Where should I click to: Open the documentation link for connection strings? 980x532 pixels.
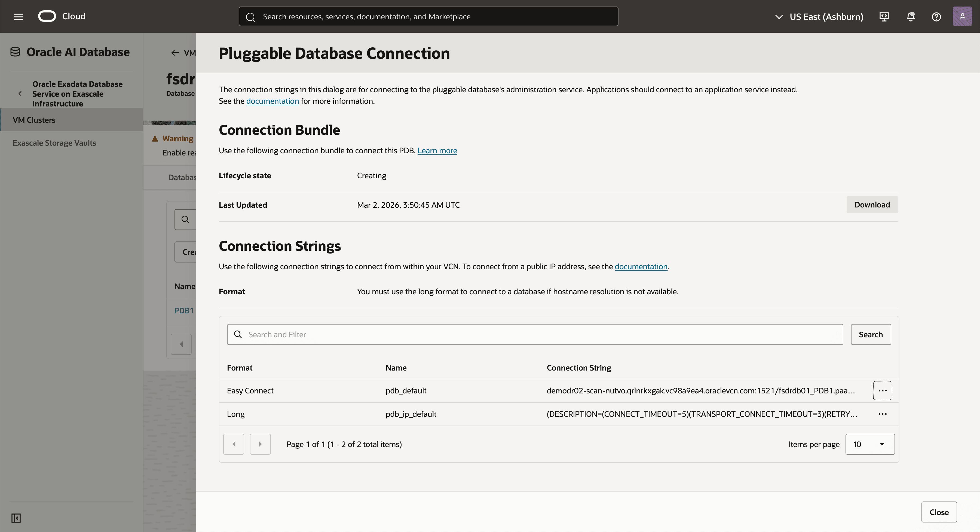(641, 266)
